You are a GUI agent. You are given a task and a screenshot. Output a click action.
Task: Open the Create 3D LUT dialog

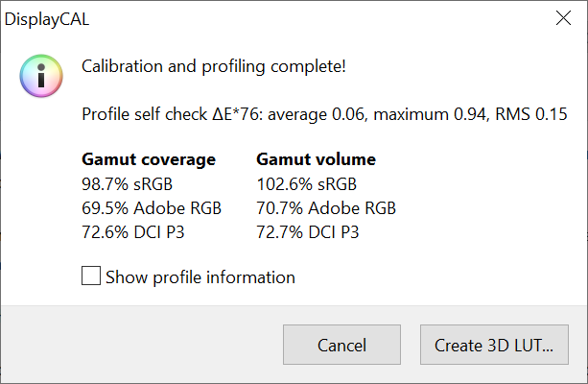pyautogui.click(x=494, y=345)
